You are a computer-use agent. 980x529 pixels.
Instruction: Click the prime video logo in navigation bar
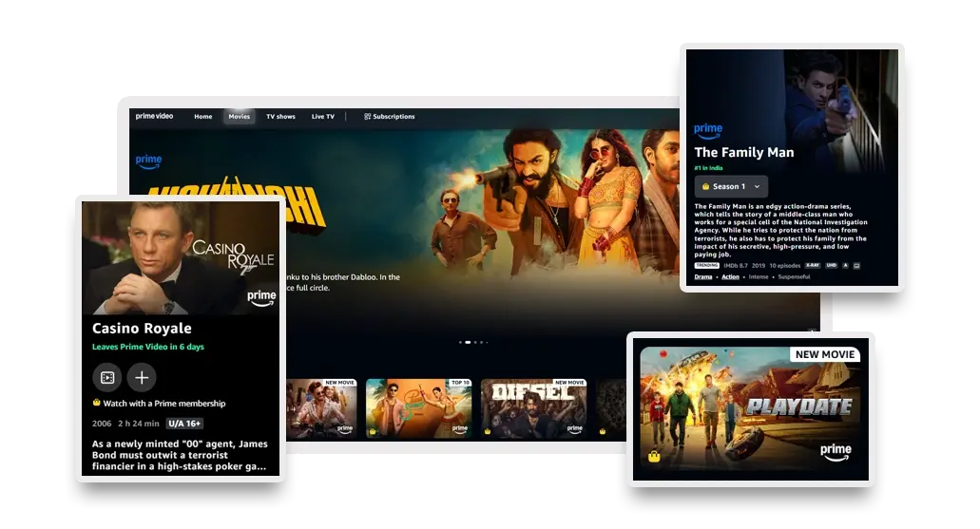tap(154, 116)
